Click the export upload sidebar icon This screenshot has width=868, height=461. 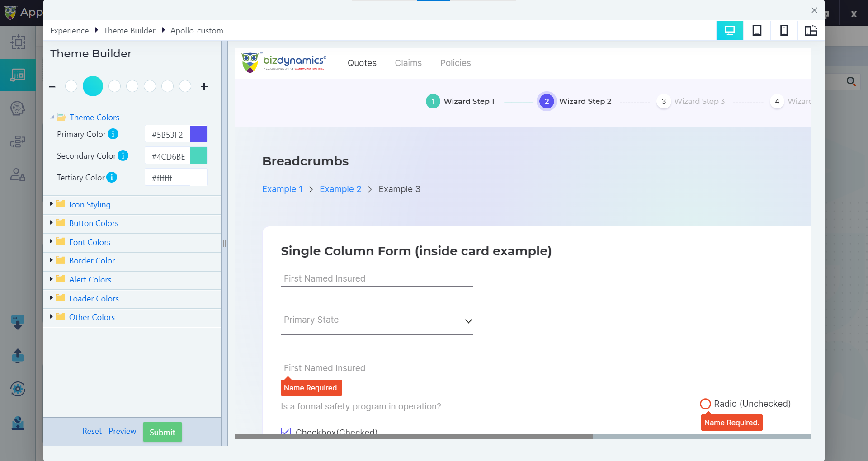(18, 356)
